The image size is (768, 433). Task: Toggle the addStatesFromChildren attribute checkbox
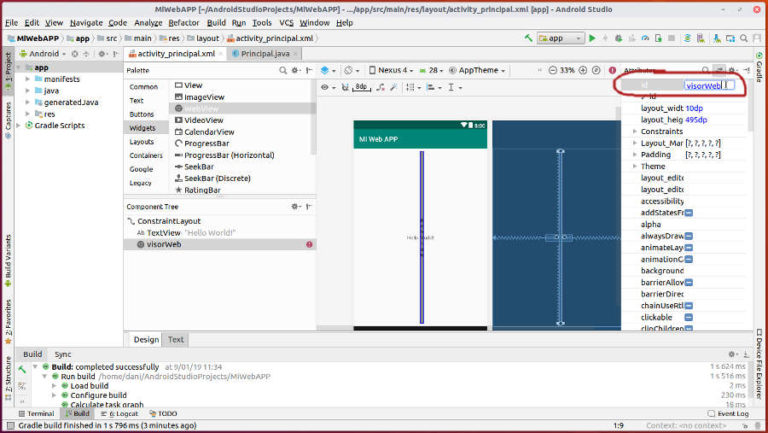[x=690, y=212]
